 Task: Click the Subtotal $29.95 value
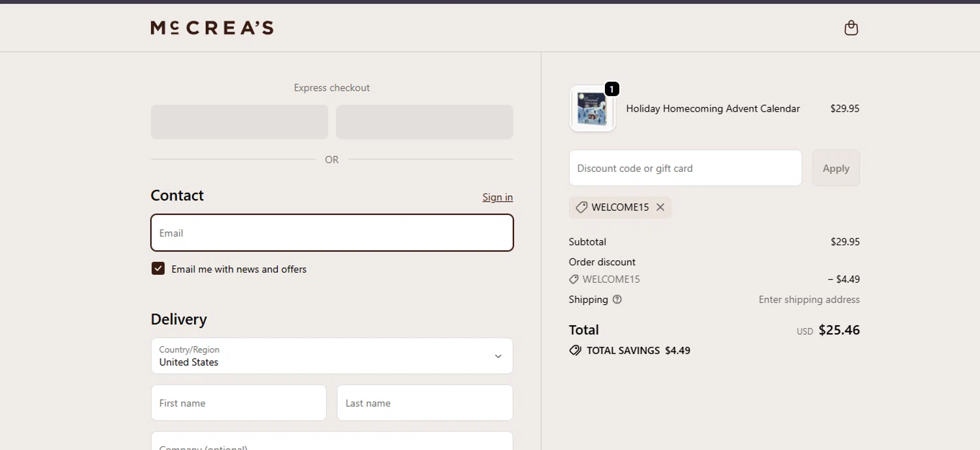(845, 242)
